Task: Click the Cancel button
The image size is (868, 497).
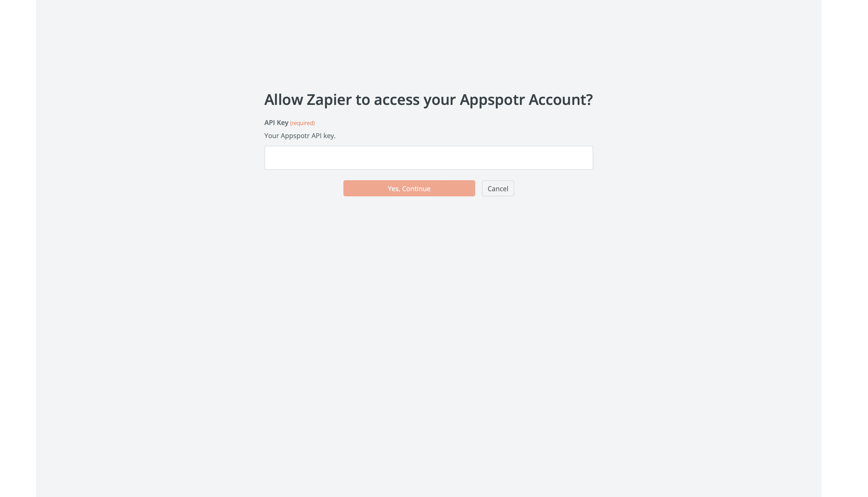Action: coord(498,188)
